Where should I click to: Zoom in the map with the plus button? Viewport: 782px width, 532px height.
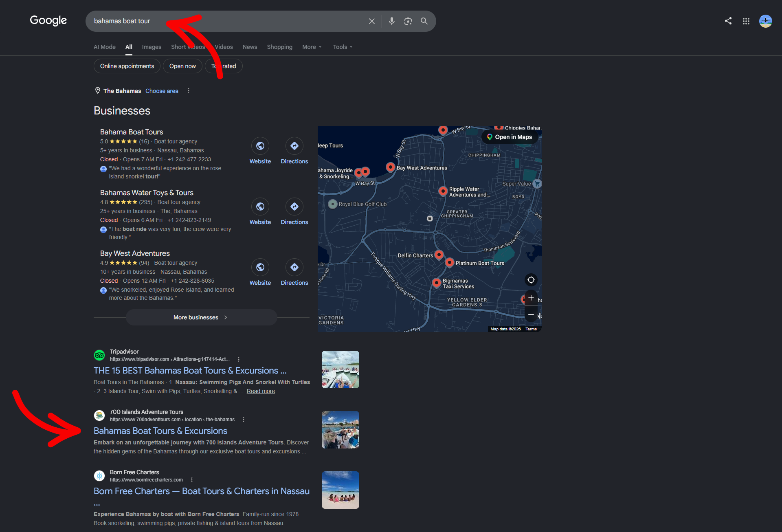[531, 298]
